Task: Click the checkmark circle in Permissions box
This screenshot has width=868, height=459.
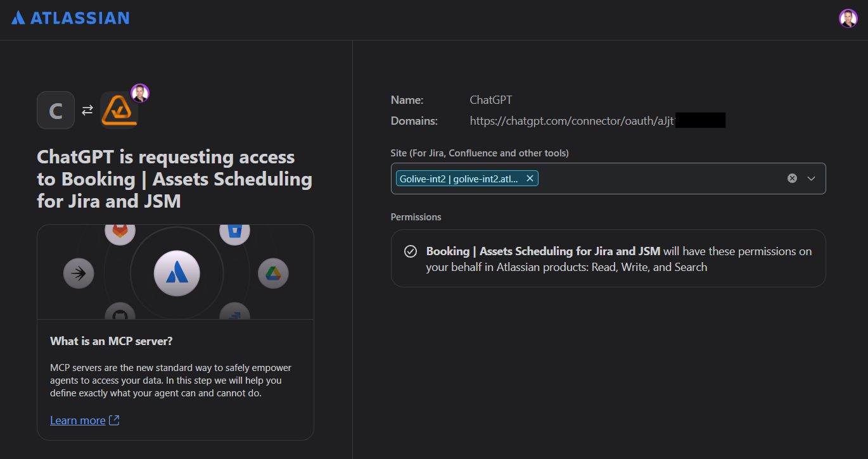Action: pos(411,251)
